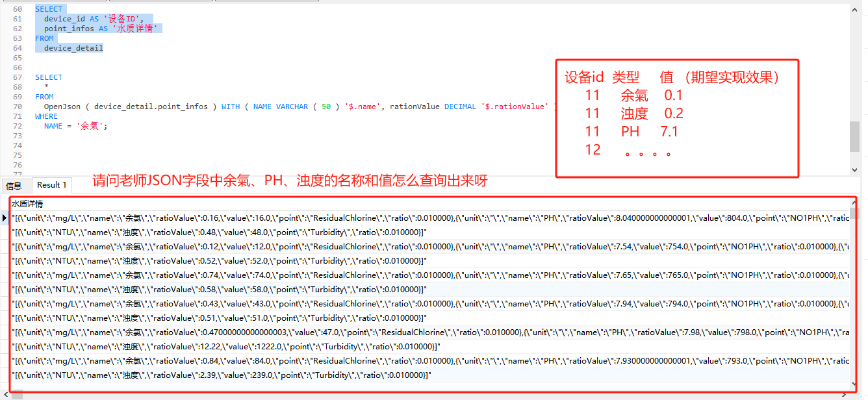The width and height of the screenshot is (868, 400).
Task: Select the 浊度 row with ratioValue 0.48
Action: [429, 232]
